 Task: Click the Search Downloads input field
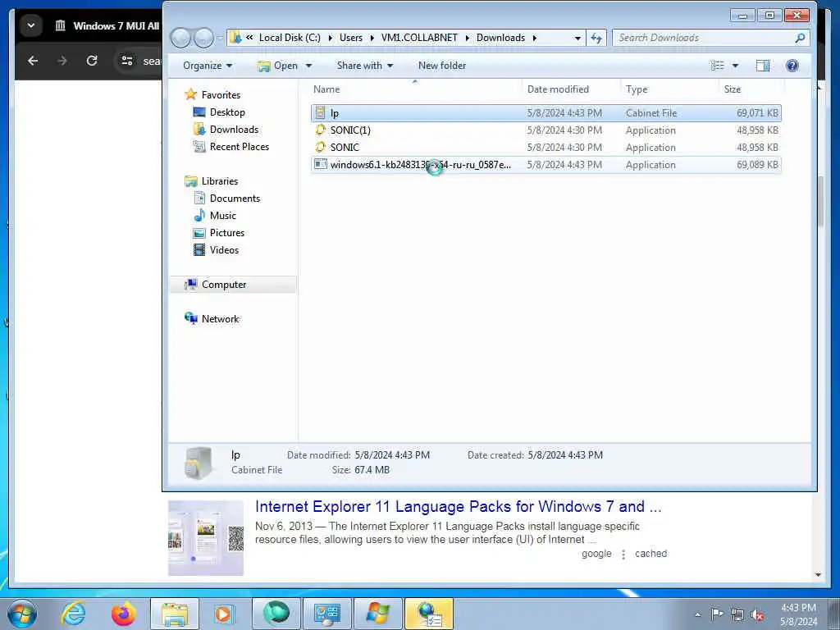[705, 38]
